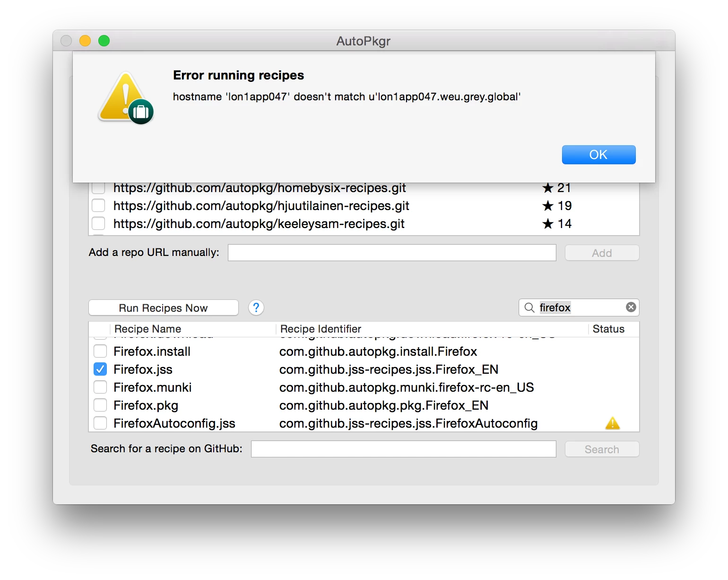The image size is (728, 580).
Task: Click the Firefox.pkg recipe name
Action: [146, 405]
